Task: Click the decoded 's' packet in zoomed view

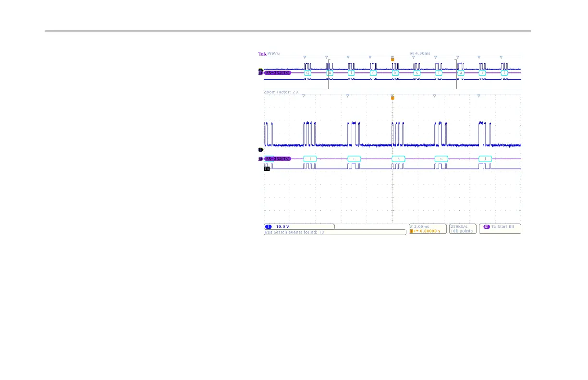Action: [x=441, y=158]
